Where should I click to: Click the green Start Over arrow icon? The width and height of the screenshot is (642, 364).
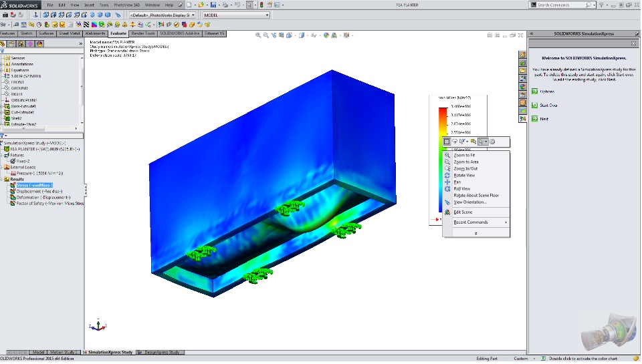point(535,105)
